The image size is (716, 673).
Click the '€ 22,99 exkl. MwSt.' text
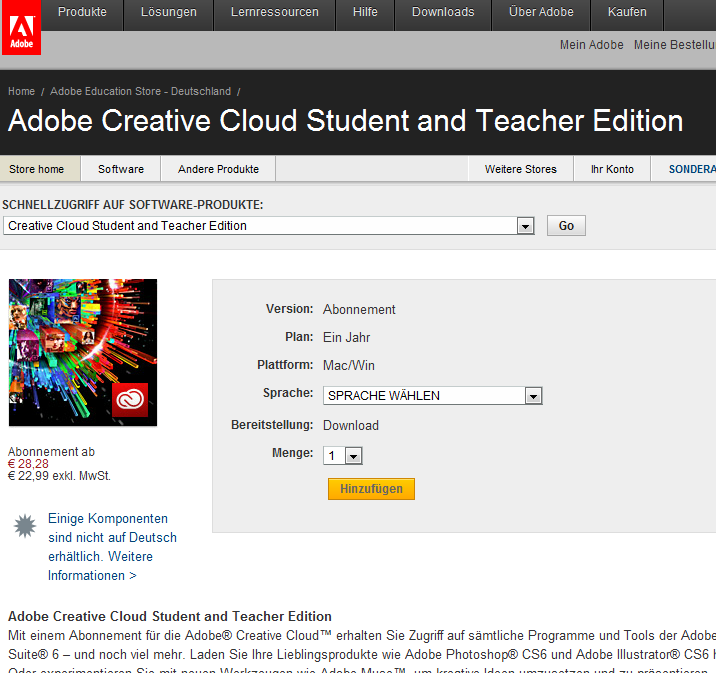click(59, 476)
